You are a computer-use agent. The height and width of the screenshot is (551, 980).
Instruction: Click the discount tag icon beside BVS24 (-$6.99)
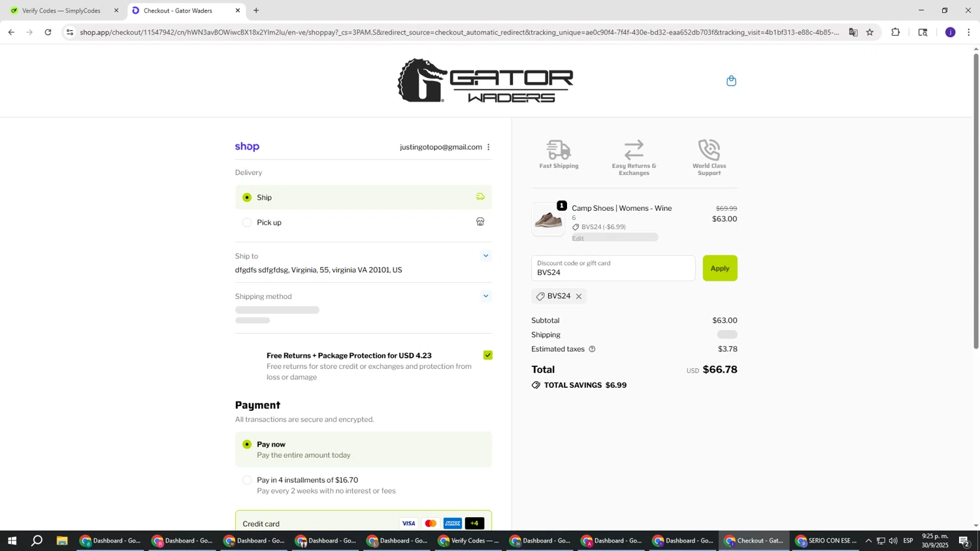(x=576, y=227)
